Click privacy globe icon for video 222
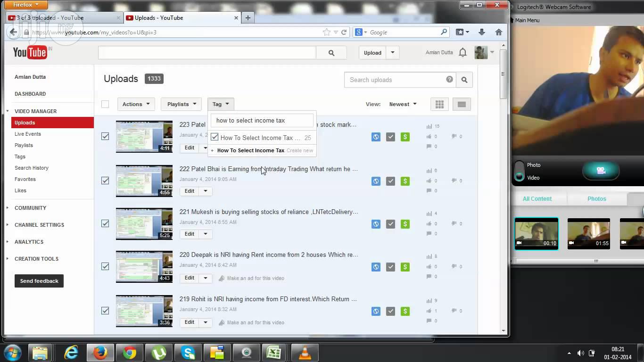Viewport: 644px width, 362px height. 376,181
